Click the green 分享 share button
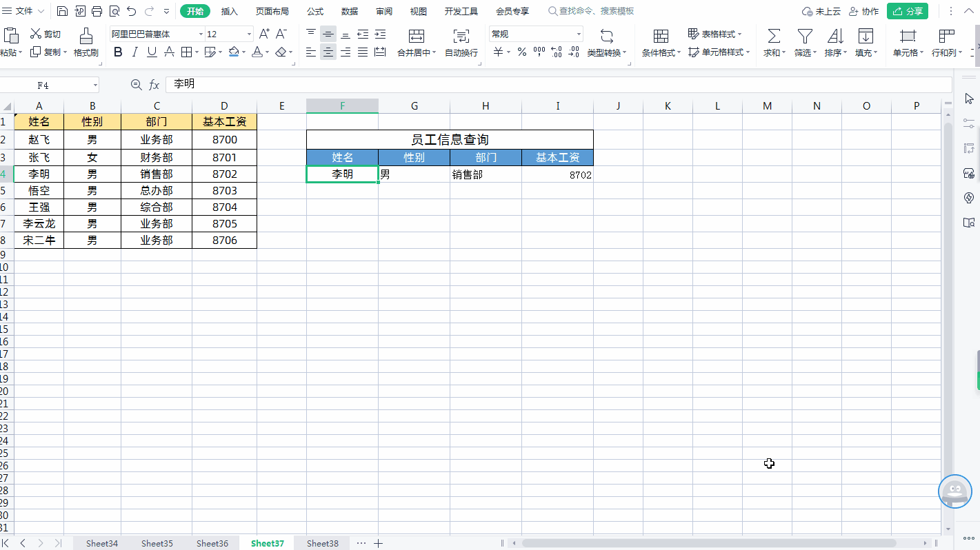 (x=908, y=11)
